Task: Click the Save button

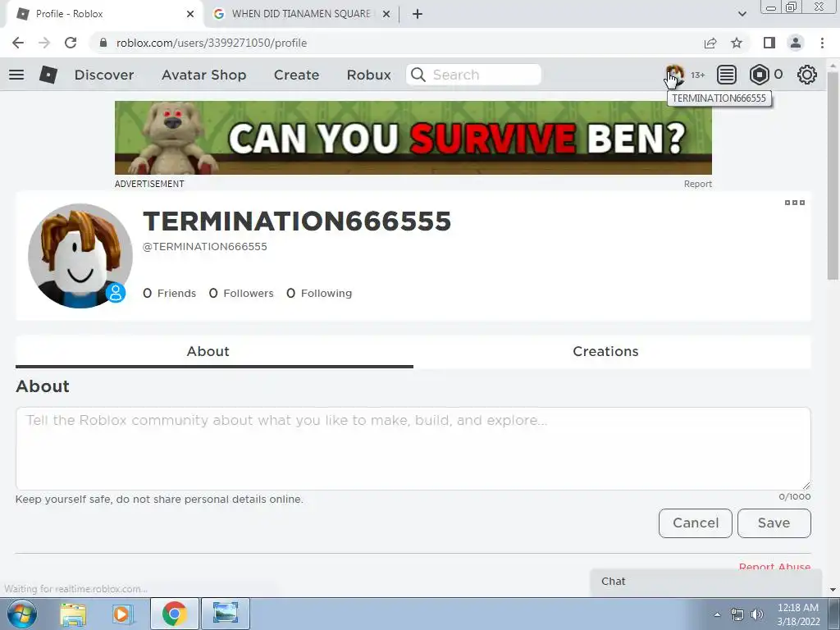Action: [x=774, y=523]
